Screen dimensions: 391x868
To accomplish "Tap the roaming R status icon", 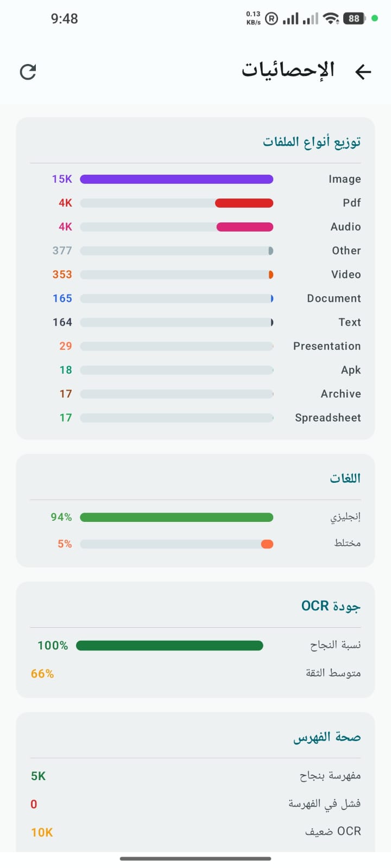I will coord(272,18).
